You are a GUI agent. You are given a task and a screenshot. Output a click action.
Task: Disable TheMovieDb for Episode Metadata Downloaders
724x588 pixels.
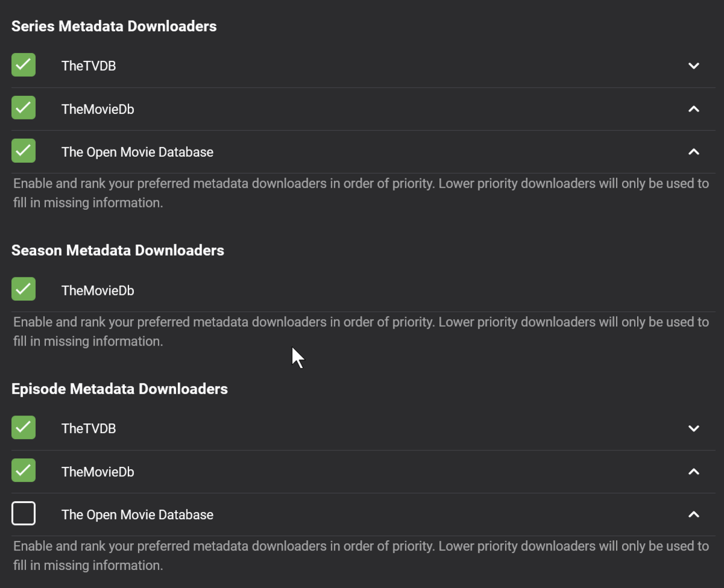click(24, 471)
